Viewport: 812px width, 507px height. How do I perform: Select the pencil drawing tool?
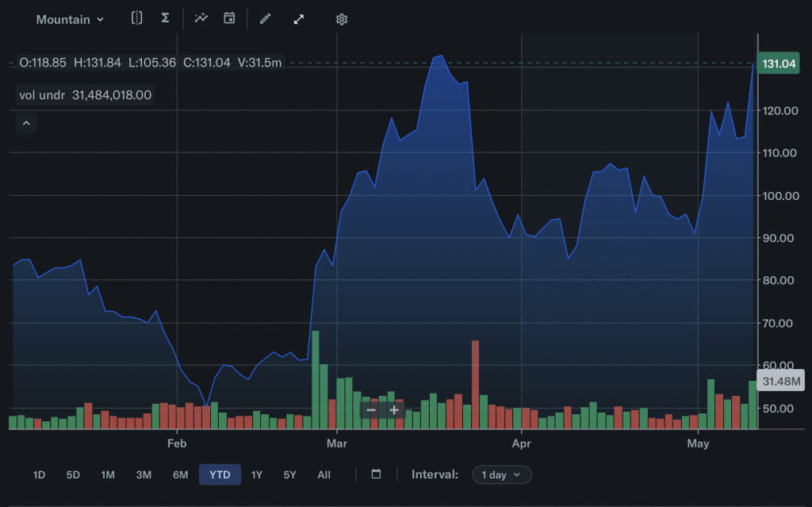tap(265, 19)
